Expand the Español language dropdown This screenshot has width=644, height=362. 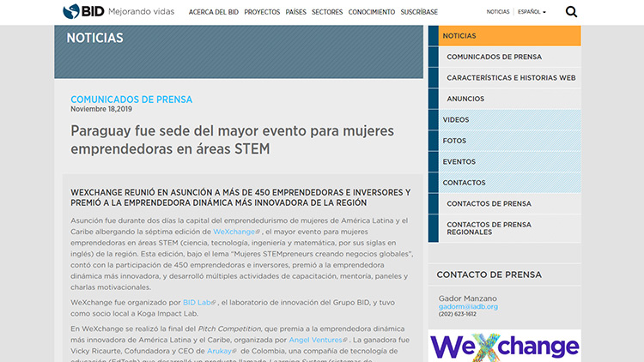point(532,13)
